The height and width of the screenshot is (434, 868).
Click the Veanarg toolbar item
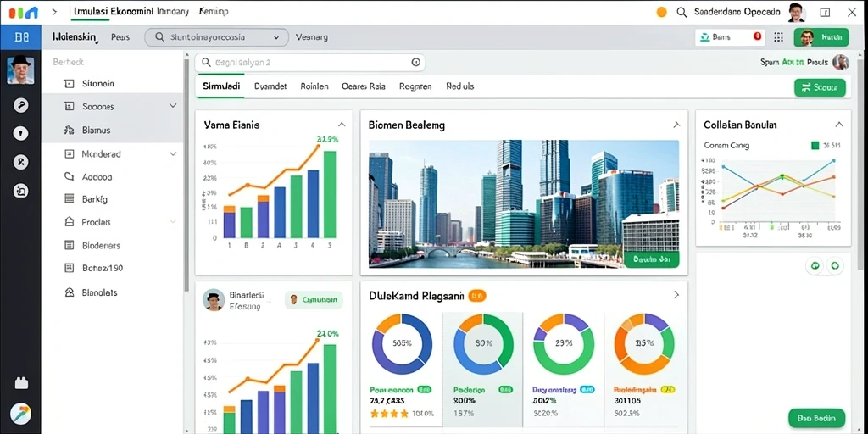(312, 37)
